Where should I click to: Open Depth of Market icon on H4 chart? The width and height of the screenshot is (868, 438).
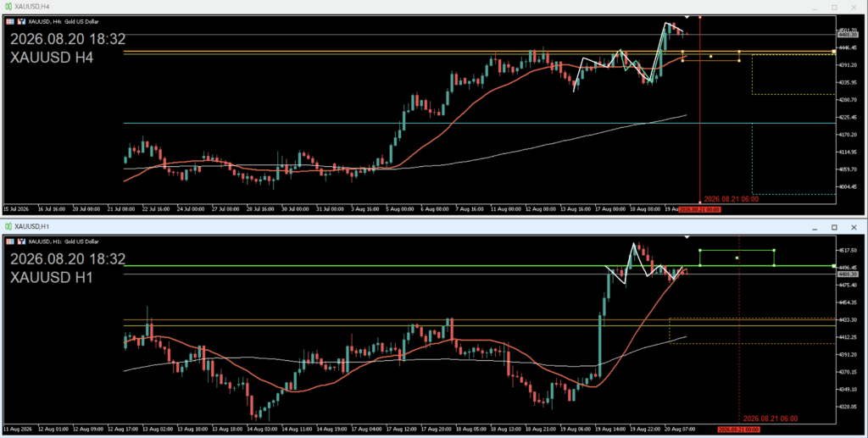21,21
